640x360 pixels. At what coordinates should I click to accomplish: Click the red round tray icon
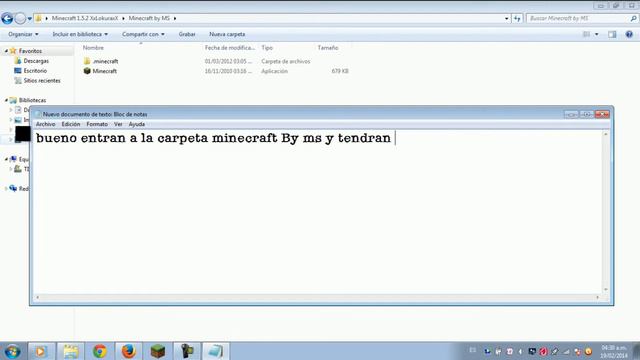(x=543, y=351)
